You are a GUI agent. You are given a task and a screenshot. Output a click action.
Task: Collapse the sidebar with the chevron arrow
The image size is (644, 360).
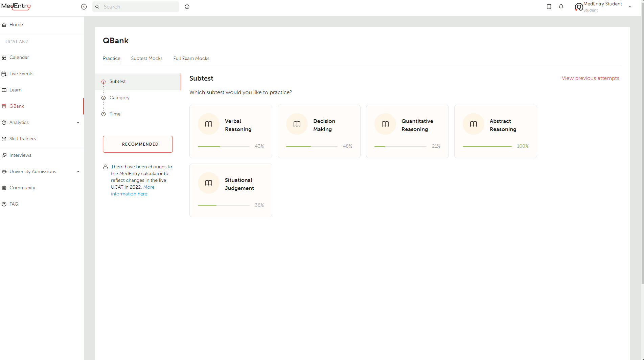coord(84,6)
